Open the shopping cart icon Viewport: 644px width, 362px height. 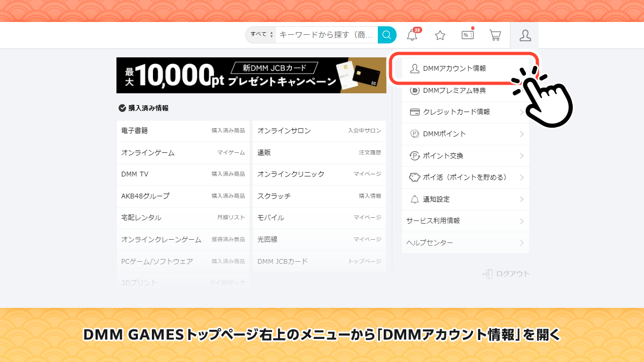[x=495, y=35]
